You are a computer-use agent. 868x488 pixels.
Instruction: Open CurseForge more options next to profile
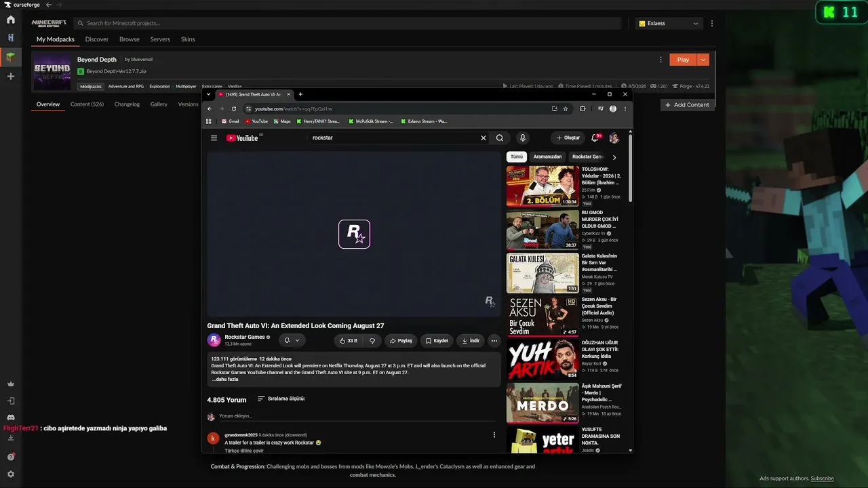tap(711, 23)
